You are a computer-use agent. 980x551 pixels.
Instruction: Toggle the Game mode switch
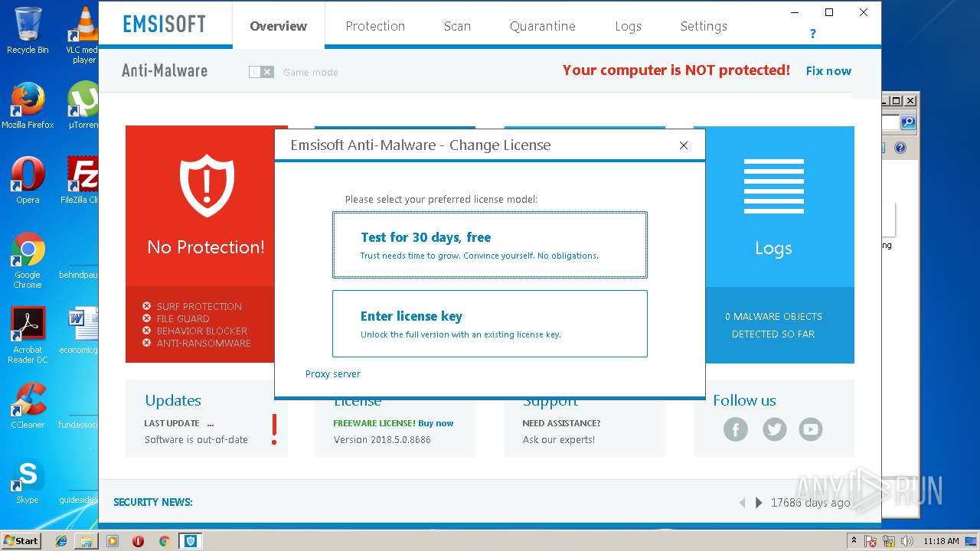pos(261,72)
